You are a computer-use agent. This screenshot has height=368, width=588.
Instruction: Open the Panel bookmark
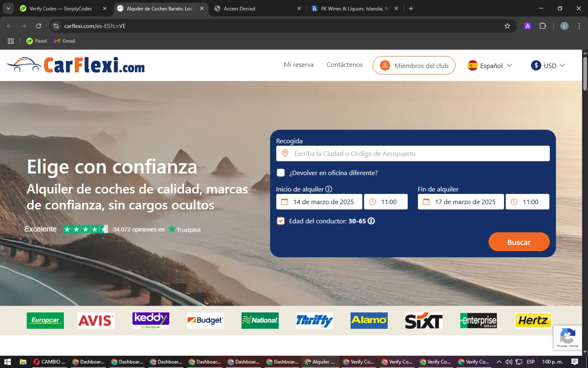coord(36,41)
